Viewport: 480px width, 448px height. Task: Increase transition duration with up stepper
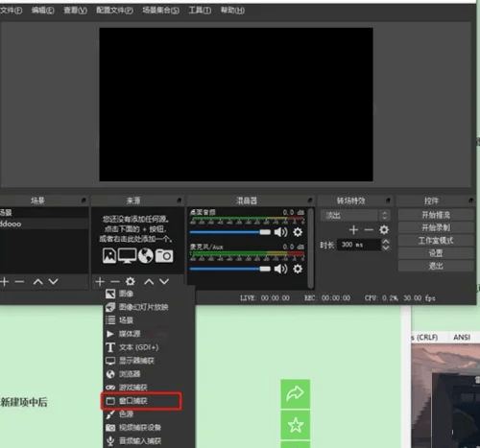pos(386,242)
